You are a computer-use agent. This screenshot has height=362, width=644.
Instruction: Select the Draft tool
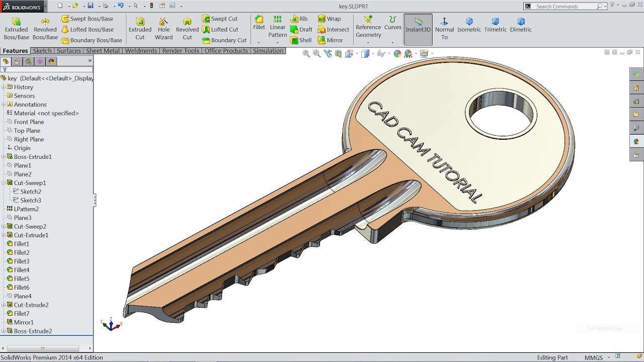302,29
